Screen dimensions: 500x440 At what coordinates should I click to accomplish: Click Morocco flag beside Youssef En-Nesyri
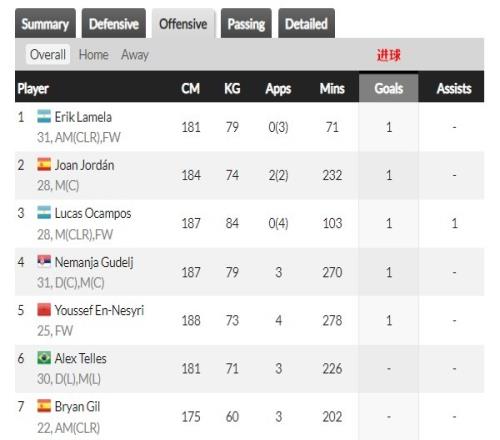pyautogui.click(x=44, y=310)
